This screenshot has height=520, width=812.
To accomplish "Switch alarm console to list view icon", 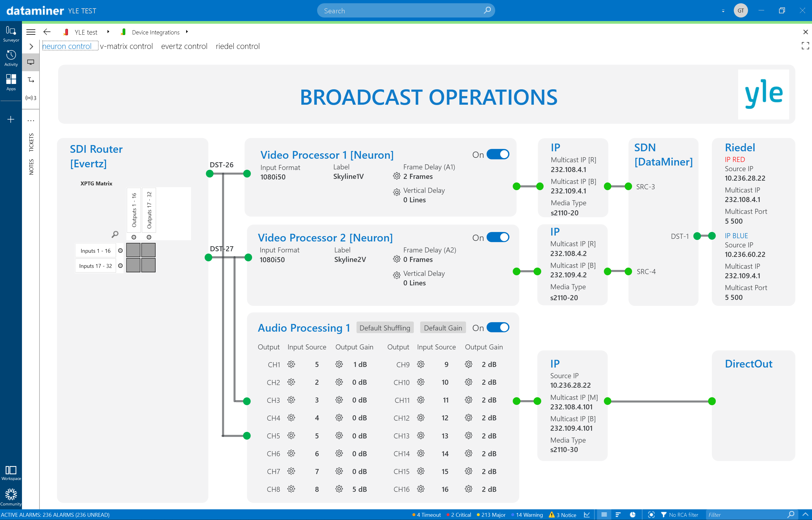I will [604, 515].
